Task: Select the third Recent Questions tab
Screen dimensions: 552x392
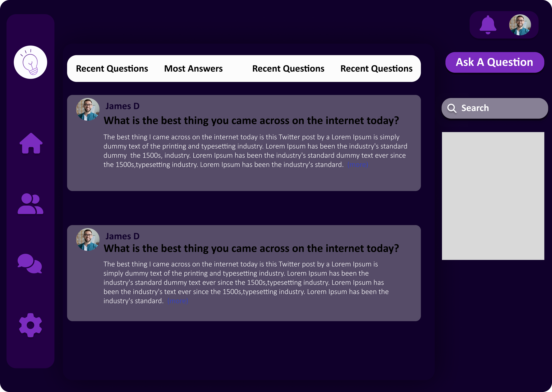Action: (x=288, y=69)
